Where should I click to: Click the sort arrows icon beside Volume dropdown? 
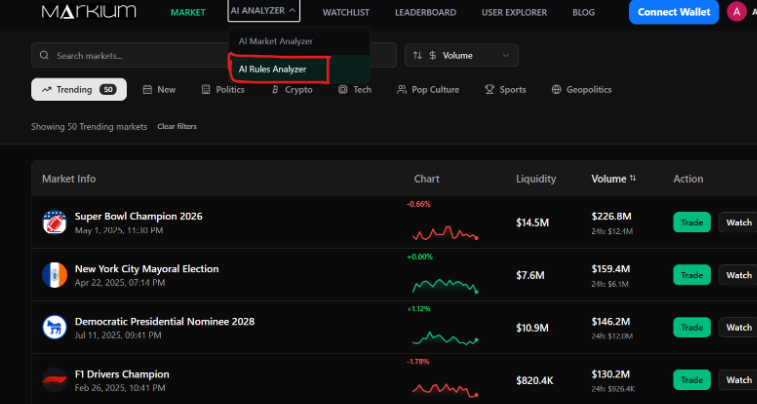click(417, 56)
